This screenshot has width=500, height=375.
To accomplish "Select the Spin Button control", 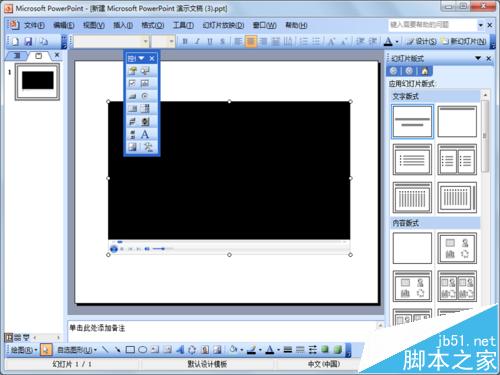I will (145, 121).
